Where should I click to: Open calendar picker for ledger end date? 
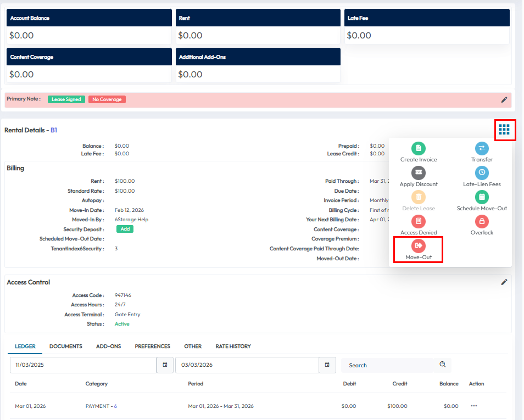327,365
